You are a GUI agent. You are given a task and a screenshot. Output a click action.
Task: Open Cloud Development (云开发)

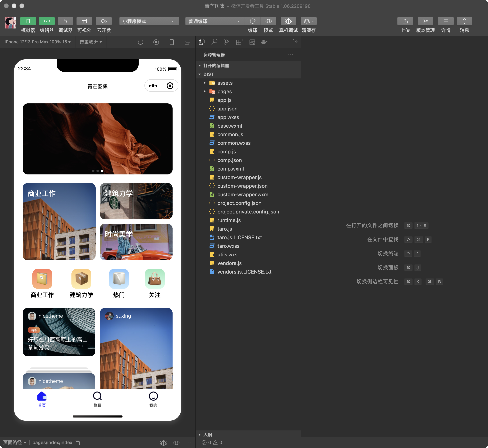(x=104, y=21)
